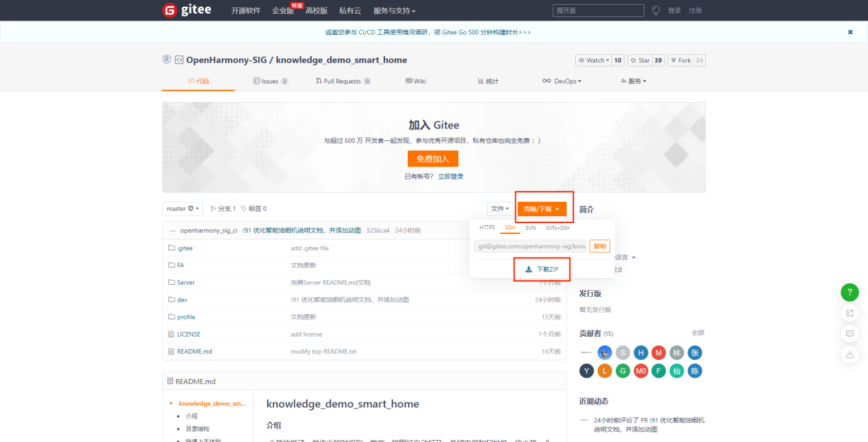Open contributor avatar labeled 张
This screenshot has width=868, height=442.
pyautogui.click(x=695, y=352)
